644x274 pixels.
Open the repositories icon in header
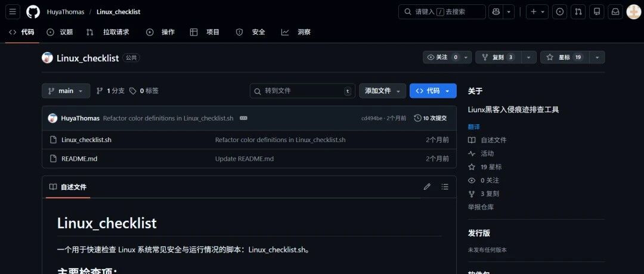(x=597, y=11)
